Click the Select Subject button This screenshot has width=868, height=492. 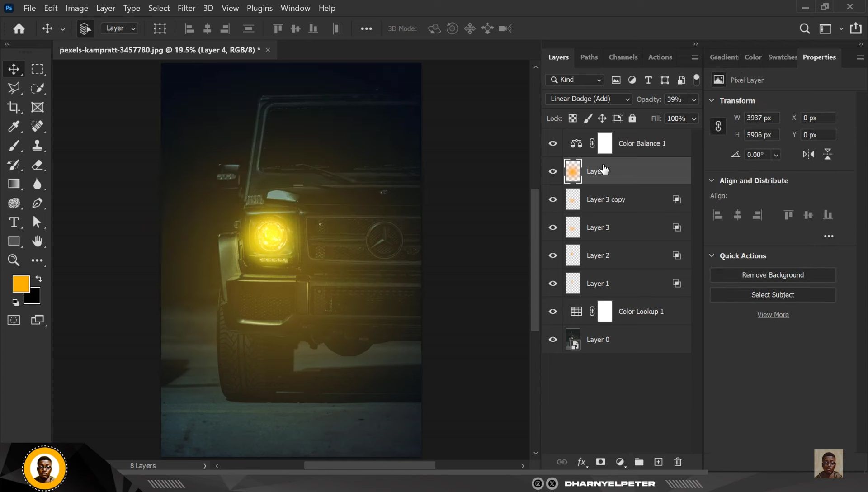point(773,295)
